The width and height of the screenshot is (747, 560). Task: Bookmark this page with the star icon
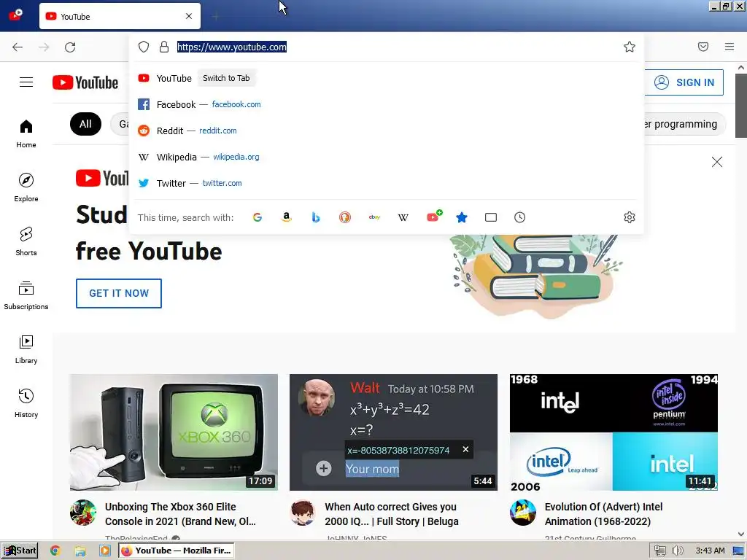[x=630, y=47]
